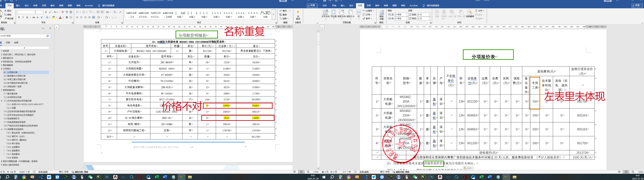Open 行号 line numbers dropdown
Viewport: 644px width, 180px height.
[367, 15]
